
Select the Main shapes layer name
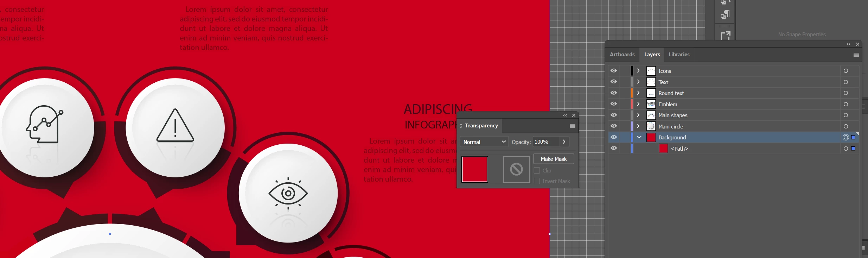click(x=673, y=115)
